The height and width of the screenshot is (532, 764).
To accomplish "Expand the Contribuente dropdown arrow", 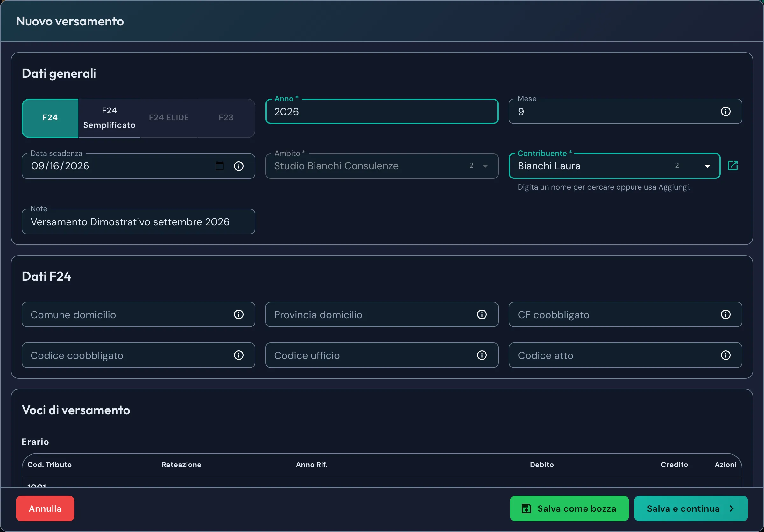I will [707, 166].
